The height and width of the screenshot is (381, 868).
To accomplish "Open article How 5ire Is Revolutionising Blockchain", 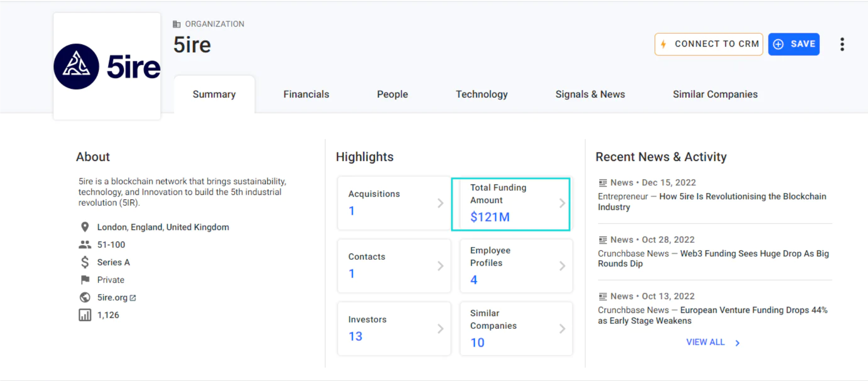I will [x=712, y=201].
